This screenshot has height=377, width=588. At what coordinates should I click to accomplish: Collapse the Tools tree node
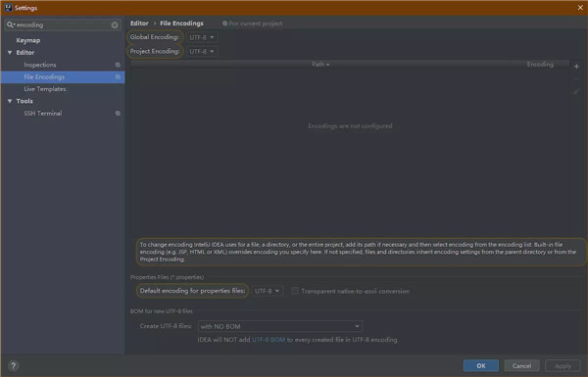point(10,101)
